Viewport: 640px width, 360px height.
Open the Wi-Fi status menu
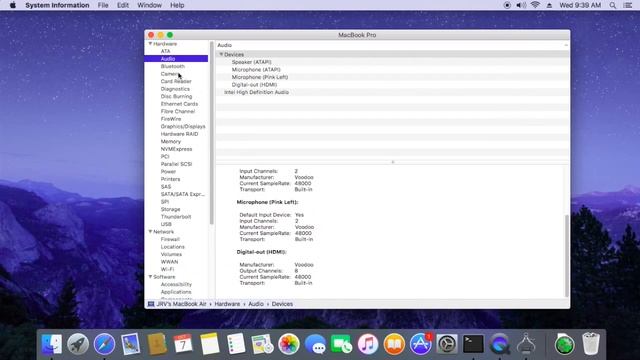pyautogui.click(x=535, y=5)
